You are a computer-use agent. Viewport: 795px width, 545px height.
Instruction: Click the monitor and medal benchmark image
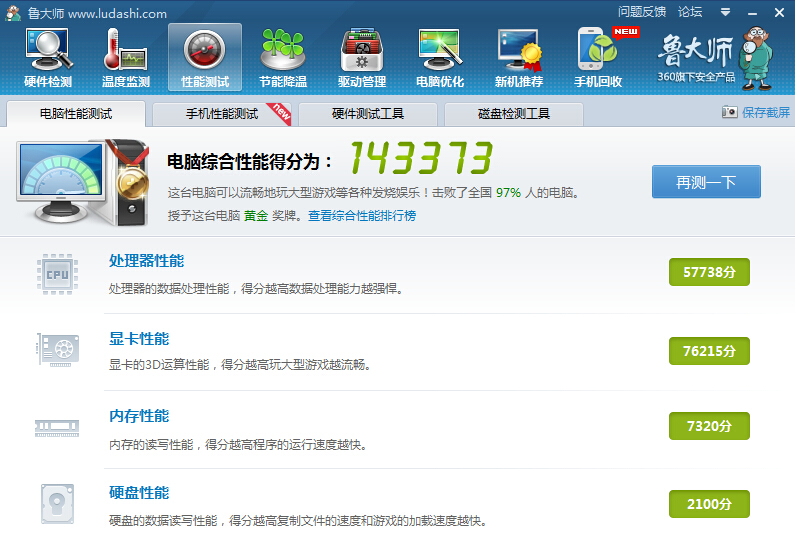click(x=83, y=183)
